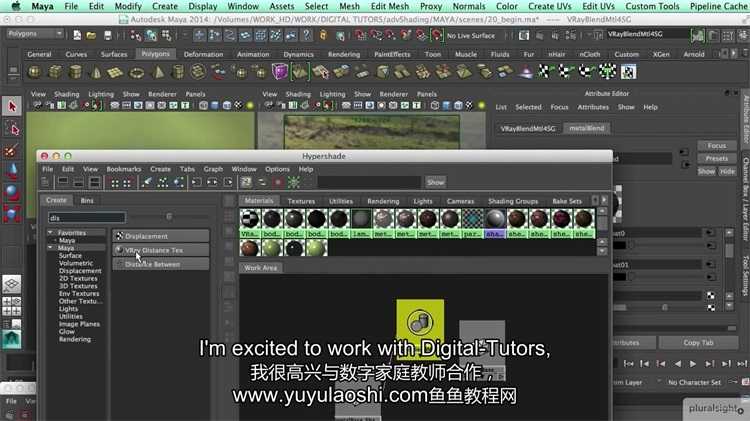
Task: Select the highlighted chrome material swatch
Action: [495, 219]
